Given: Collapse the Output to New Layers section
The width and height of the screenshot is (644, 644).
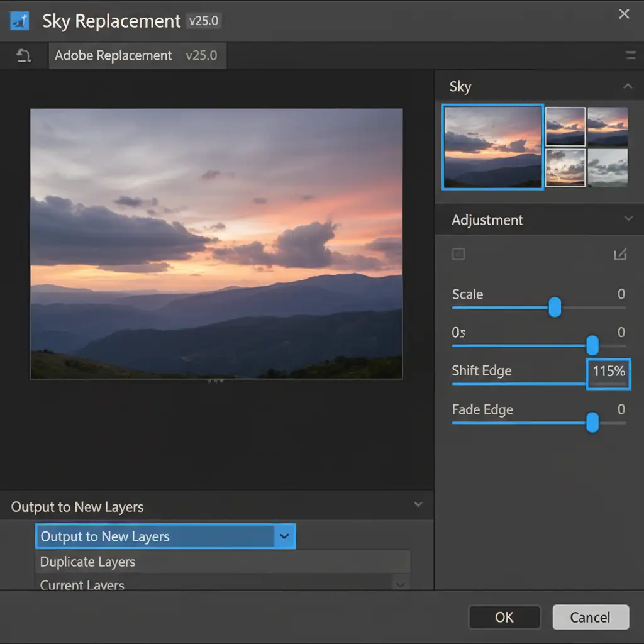Looking at the screenshot, I should click(x=418, y=505).
